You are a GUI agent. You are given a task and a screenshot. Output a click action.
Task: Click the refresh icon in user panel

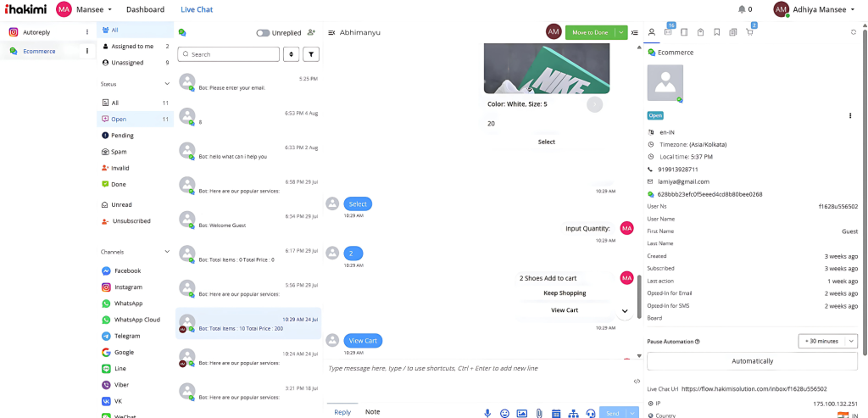click(854, 33)
